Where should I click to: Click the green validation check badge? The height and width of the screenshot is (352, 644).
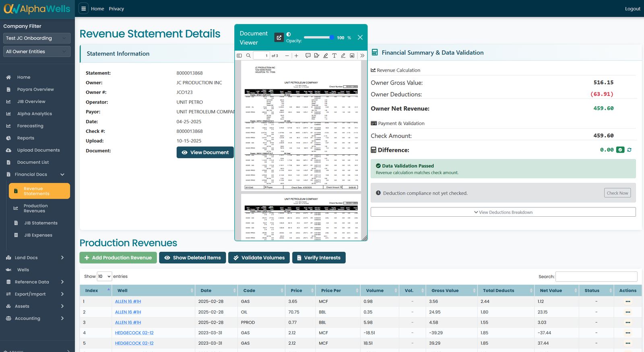(620, 150)
